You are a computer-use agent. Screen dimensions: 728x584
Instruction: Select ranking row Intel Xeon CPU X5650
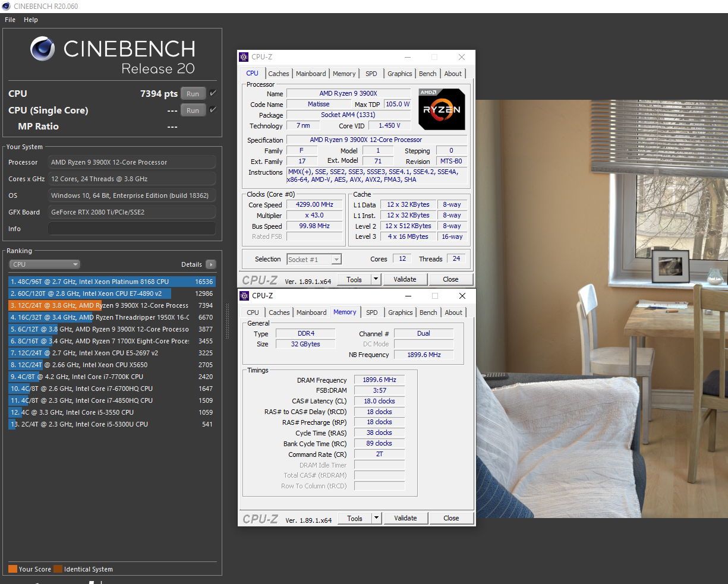click(x=112, y=365)
